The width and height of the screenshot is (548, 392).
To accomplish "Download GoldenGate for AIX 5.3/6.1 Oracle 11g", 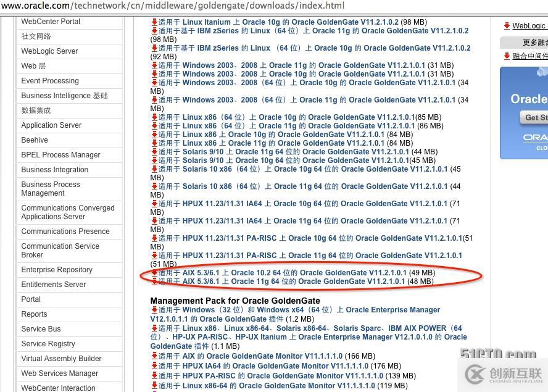I will pos(281,281).
